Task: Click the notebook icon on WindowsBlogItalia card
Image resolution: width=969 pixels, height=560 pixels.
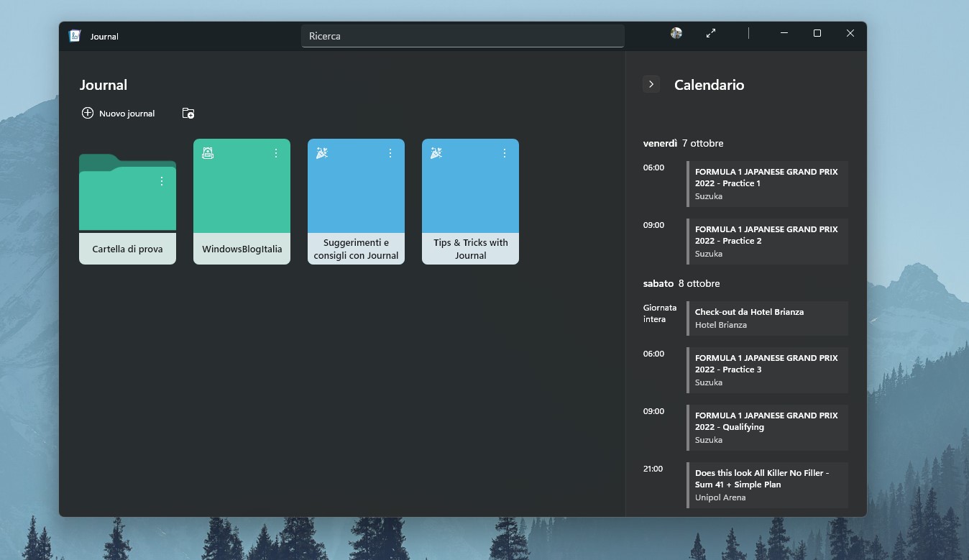Action: 208,153
